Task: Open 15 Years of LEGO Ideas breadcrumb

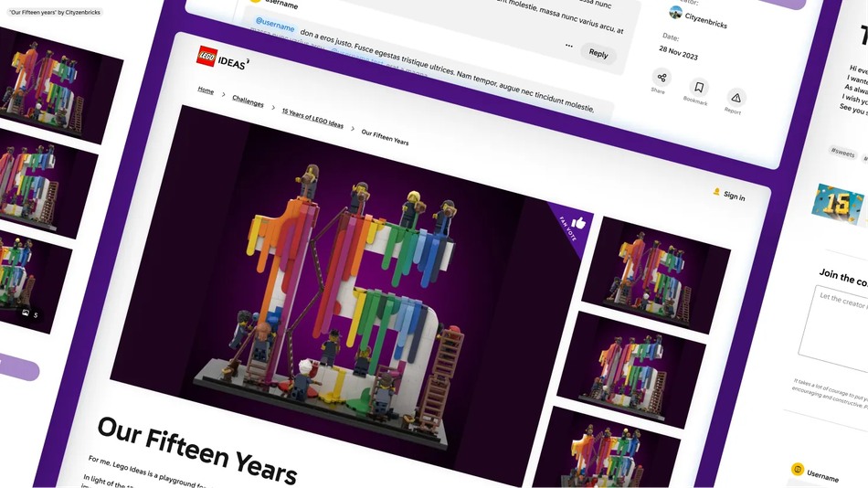Action: [x=312, y=118]
